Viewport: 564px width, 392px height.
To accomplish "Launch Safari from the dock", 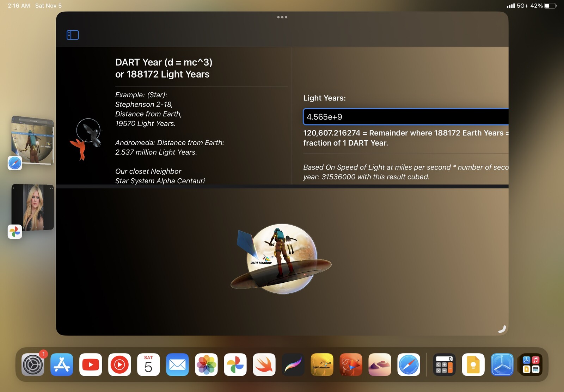I will pos(409,365).
